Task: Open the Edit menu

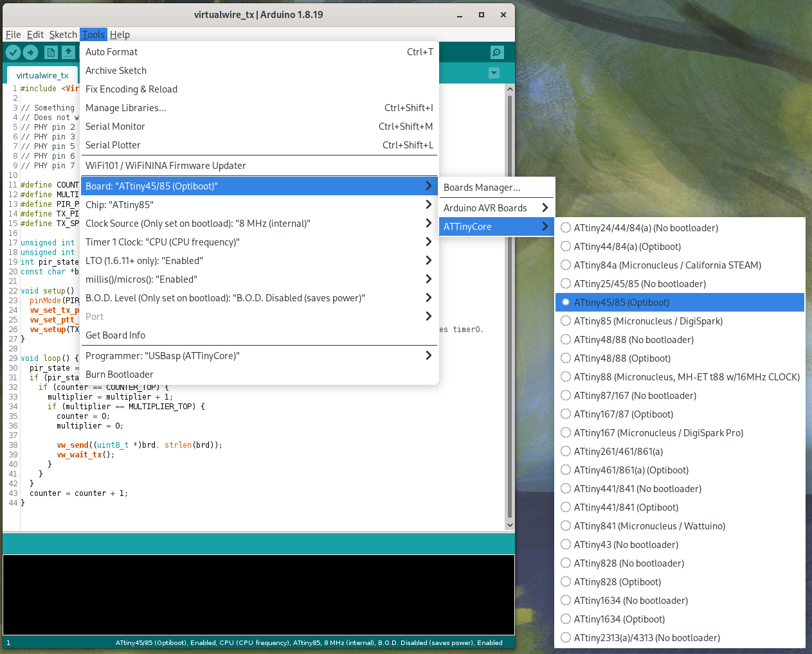Action: point(35,35)
